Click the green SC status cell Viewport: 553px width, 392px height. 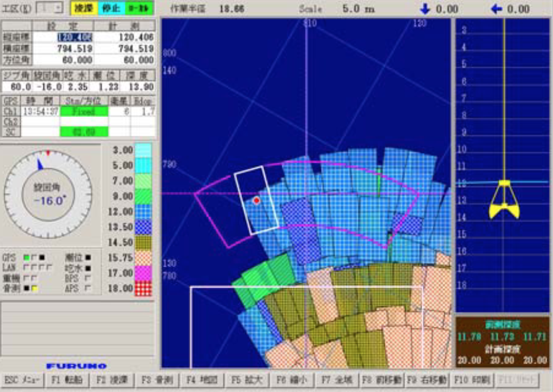(84, 132)
